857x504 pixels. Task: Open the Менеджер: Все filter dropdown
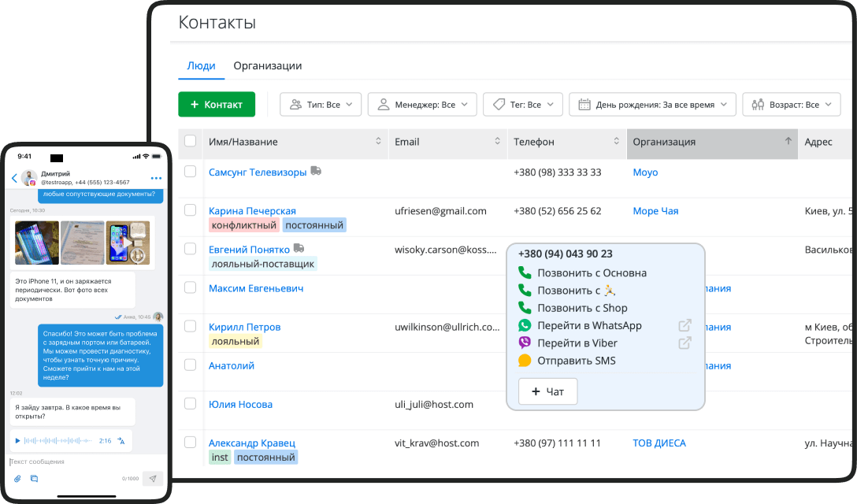422,104
